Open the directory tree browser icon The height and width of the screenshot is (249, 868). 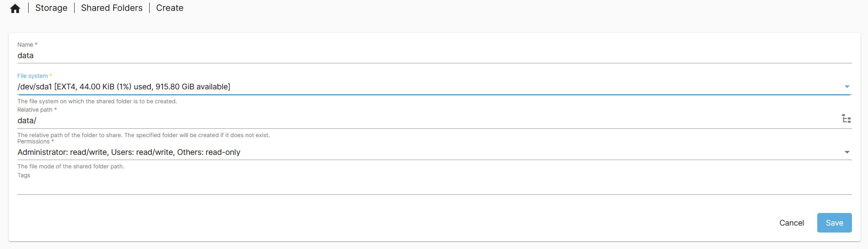point(846,119)
